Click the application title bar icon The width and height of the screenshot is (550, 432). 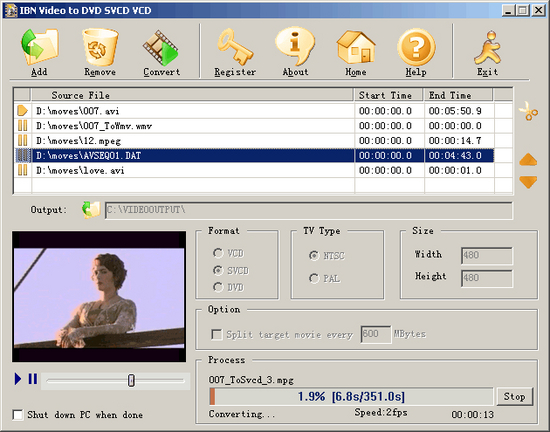pyautogui.click(x=11, y=10)
